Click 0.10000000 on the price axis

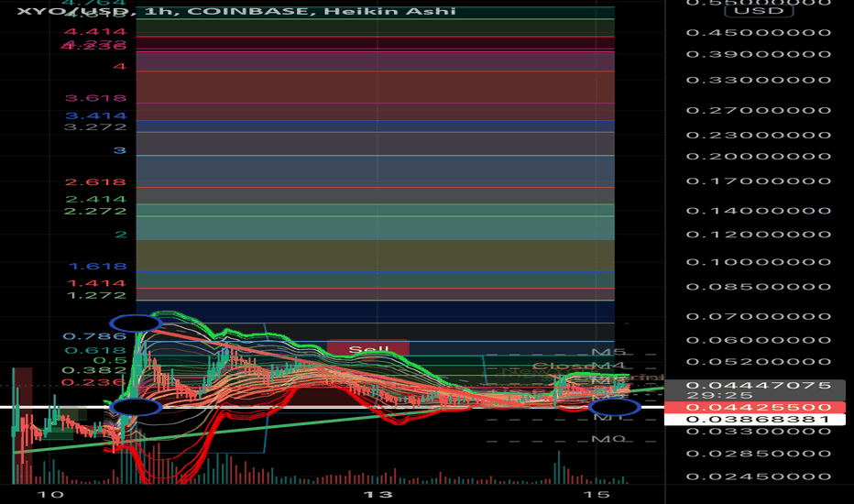[759, 262]
